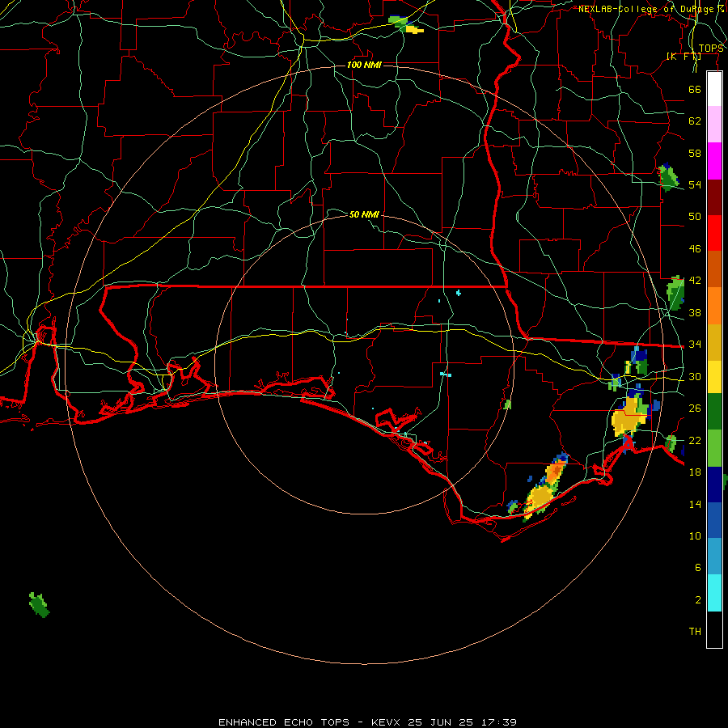
Task: Click the "14" legend value
Action: [695, 504]
